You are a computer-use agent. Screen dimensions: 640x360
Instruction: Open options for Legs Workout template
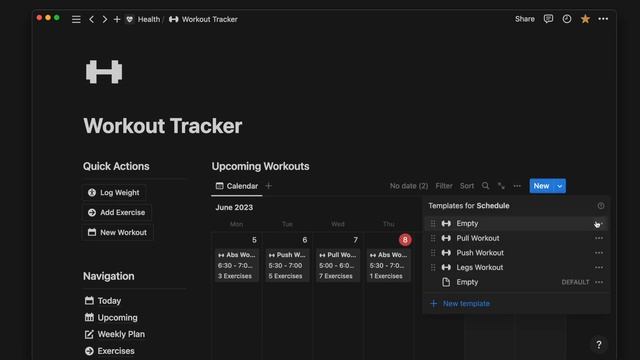coord(599,268)
